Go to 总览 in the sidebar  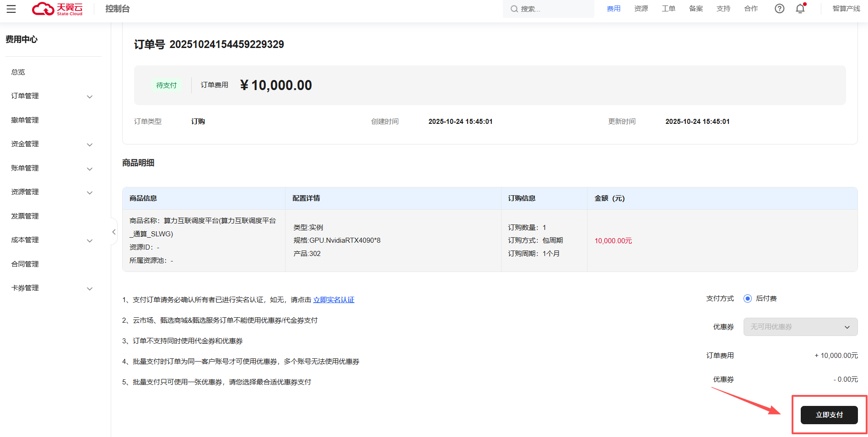[18, 72]
